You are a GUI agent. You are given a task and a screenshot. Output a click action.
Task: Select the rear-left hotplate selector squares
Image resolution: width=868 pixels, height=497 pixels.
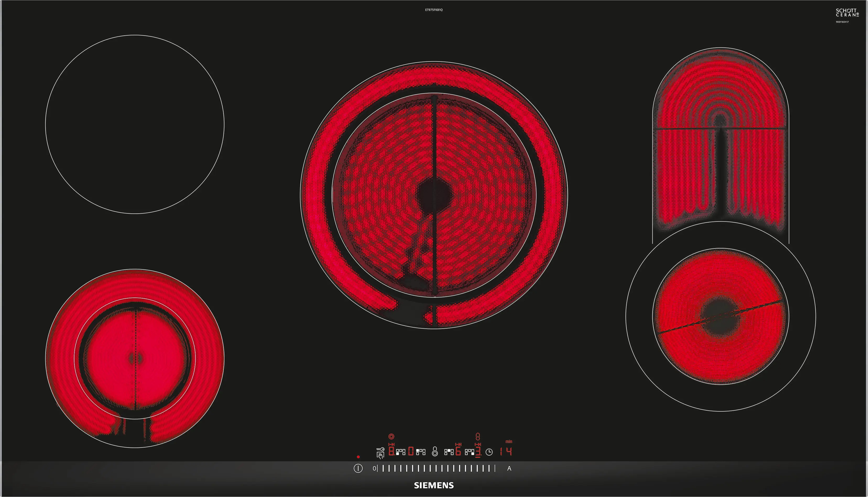coord(421,452)
